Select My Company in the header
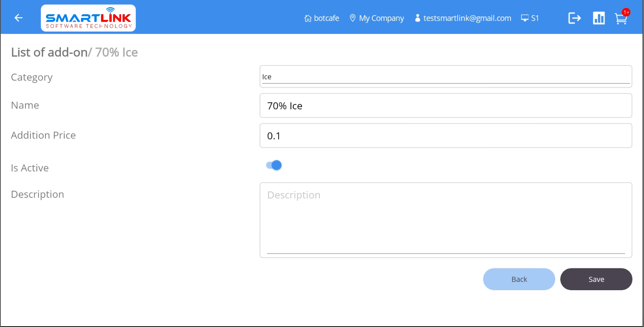644x327 pixels. pyautogui.click(x=381, y=18)
